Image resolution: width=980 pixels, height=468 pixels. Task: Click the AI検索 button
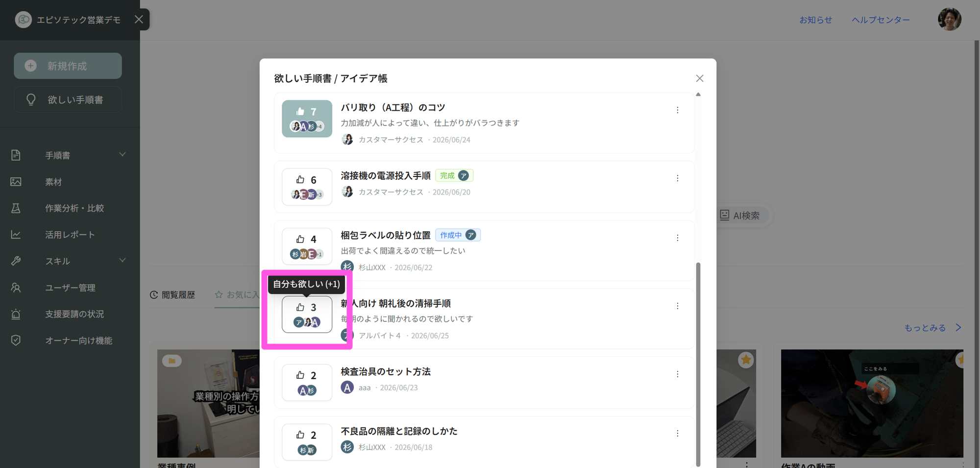point(740,216)
